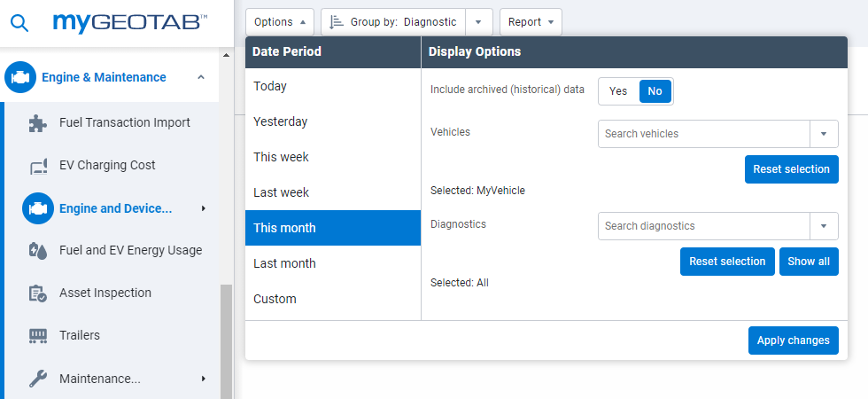Screen dimensions: 868x399
Task: Open the Report dropdown
Action: point(531,22)
